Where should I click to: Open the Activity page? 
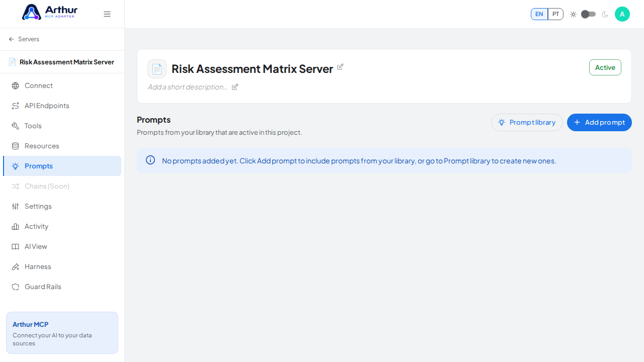click(62, 226)
